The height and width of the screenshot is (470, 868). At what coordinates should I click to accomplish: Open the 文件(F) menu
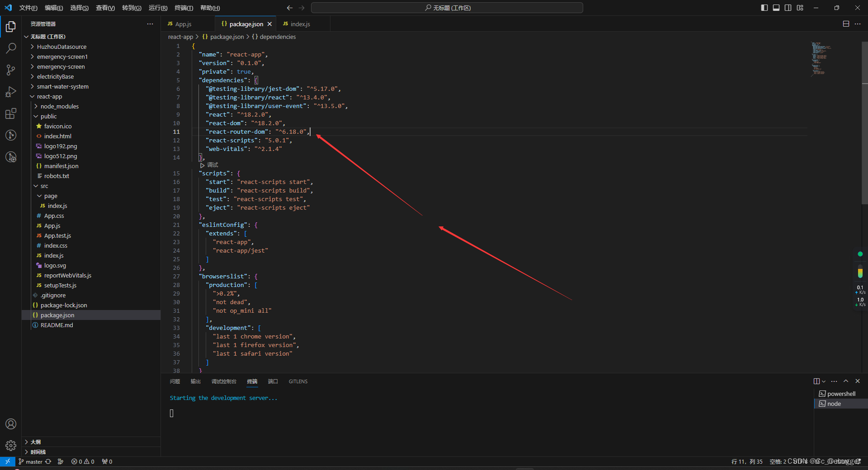[28, 8]
